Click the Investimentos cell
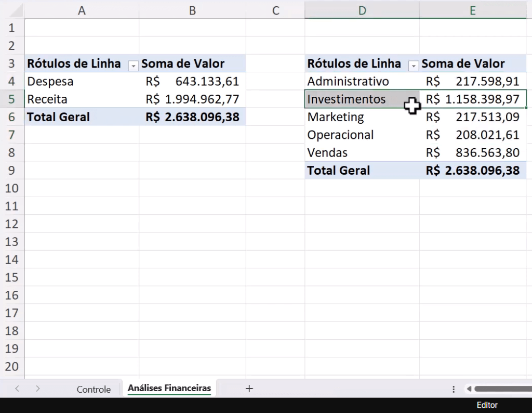The height and width of the screenshot is (413, 532). pyautogui.click(x=362, y=99)
